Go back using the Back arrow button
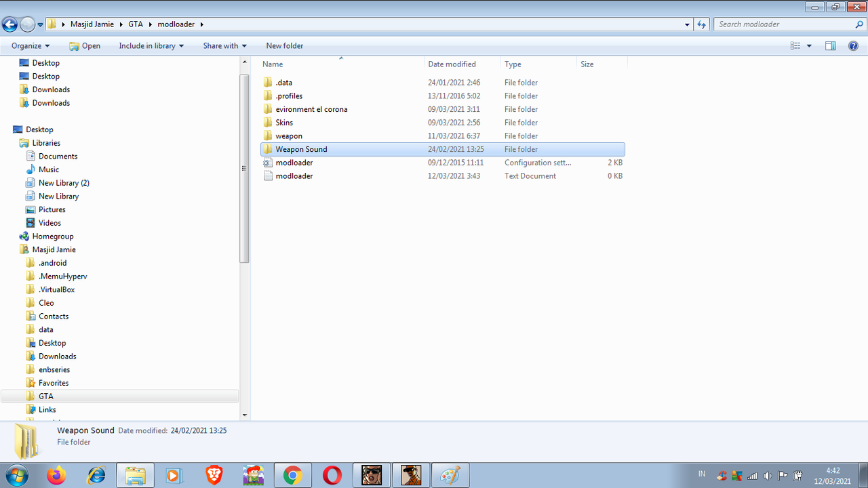The width and height of the screenshot is (868, 488). click(x=9, y=24)
